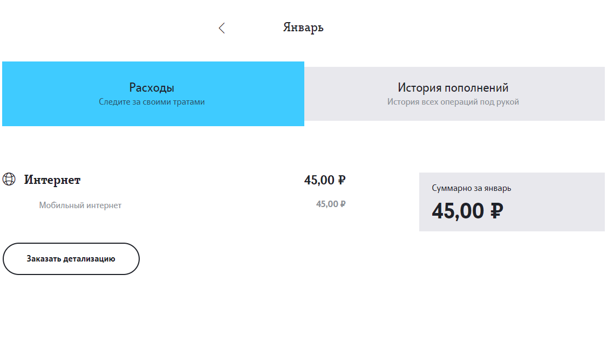Click the История всех операций под рукой subtitle
This screenshot has height=364, width=614.
[x=453, y=102]
